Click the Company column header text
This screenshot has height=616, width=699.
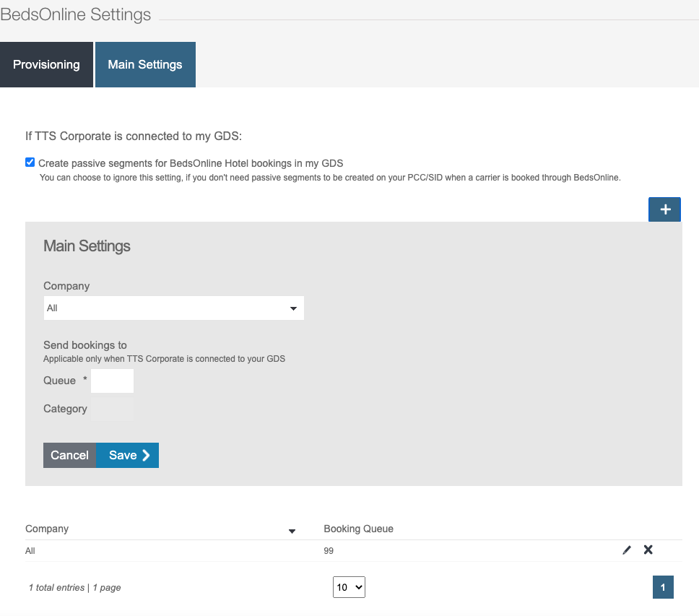click(x=47, y=529)
